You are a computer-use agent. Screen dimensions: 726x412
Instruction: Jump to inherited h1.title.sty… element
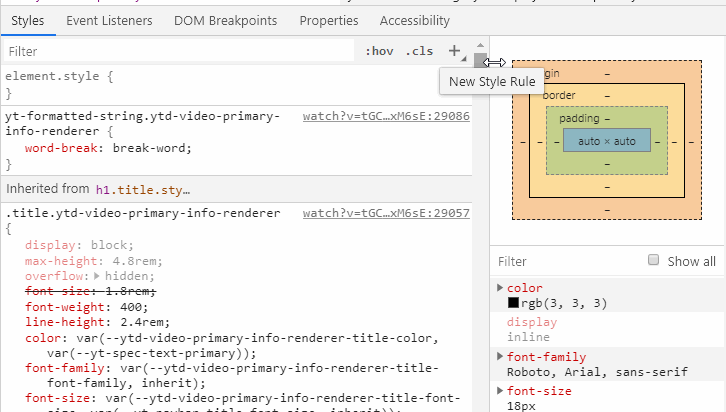143,190
